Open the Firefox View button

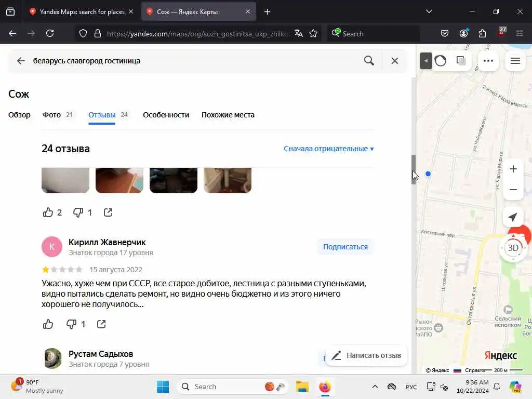point(10,12)
